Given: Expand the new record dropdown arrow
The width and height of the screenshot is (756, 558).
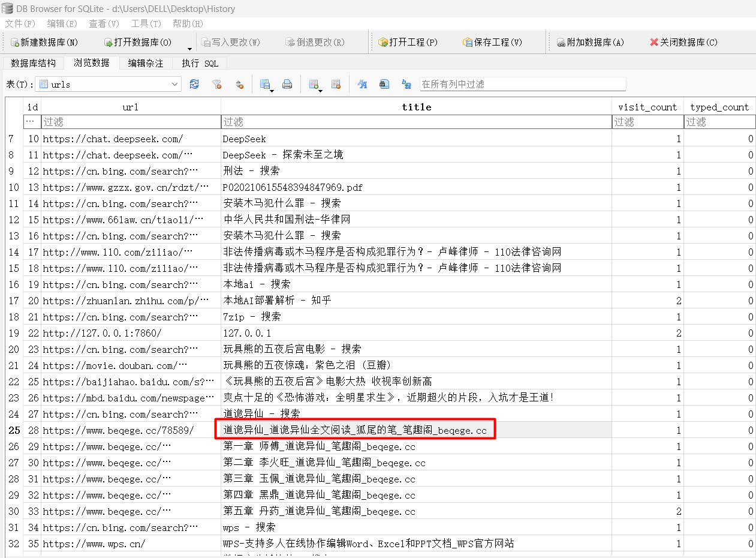Looking at the screenshot, I should 321,90.
